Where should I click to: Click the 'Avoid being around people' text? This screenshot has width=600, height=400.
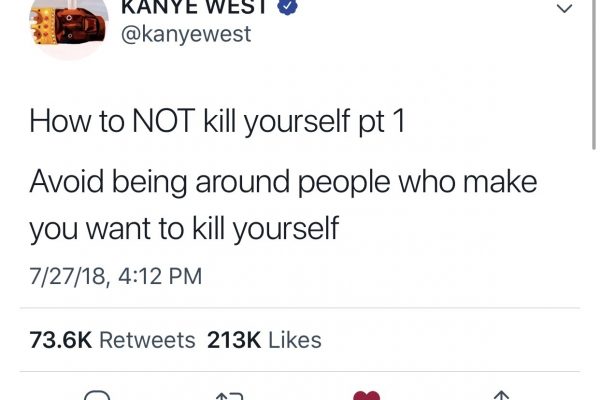(210, 183)
